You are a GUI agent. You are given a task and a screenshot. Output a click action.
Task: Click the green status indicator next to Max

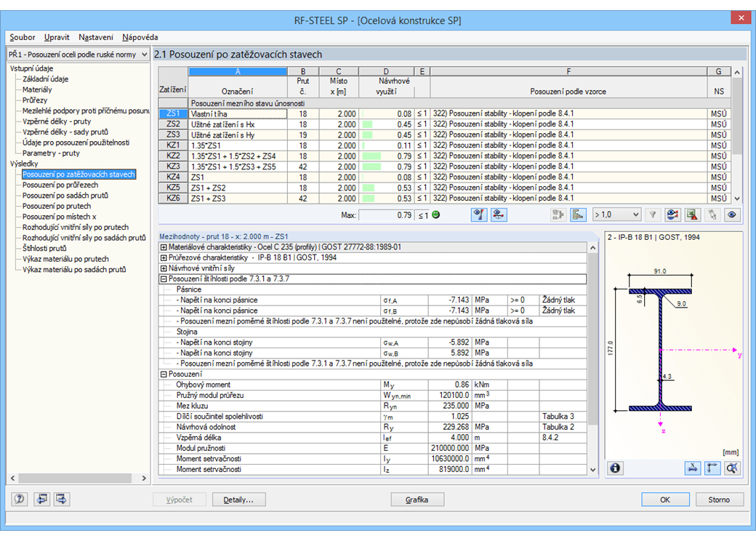436,215
